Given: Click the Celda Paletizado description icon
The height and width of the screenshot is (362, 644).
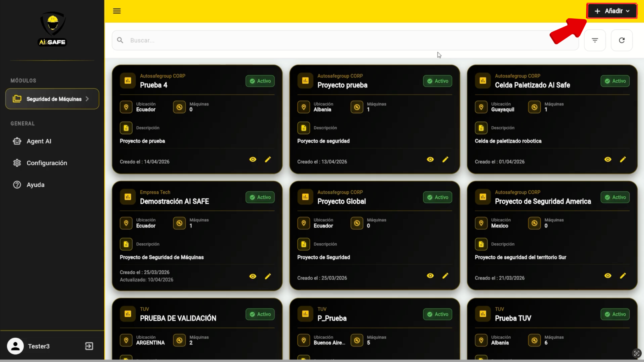Looking at the screenshot, I should pyautogui.click(x=481, y=128).
